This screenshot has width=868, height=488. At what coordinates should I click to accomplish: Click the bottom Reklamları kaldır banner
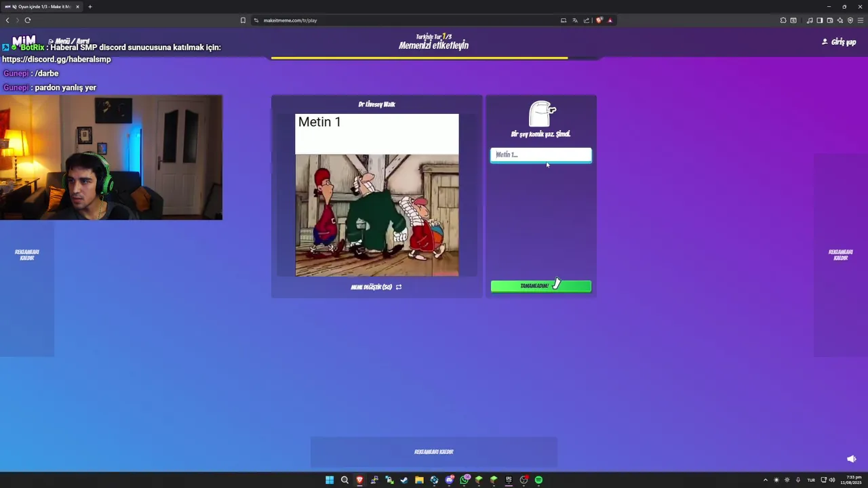tap(434, 452)
